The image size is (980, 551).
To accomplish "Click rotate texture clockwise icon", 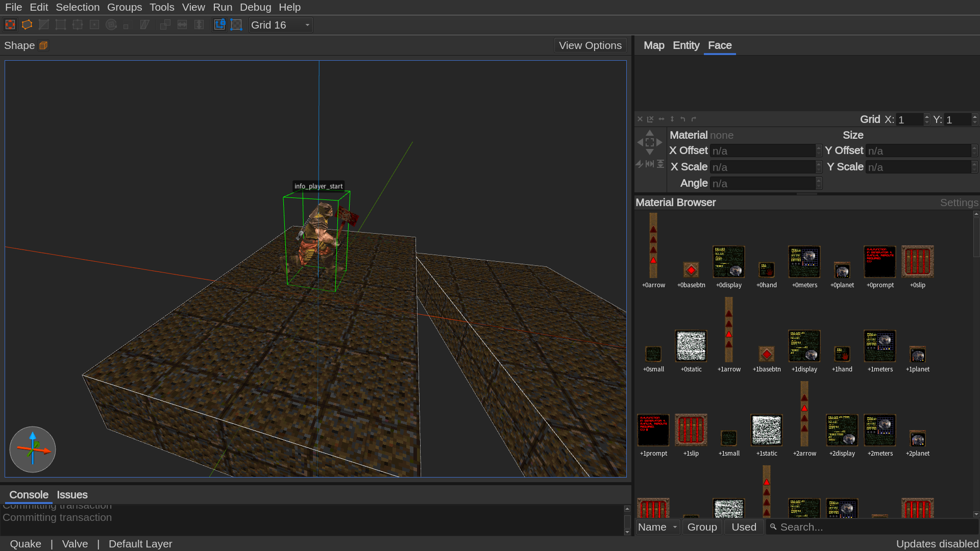I will [x=694, y=119].
